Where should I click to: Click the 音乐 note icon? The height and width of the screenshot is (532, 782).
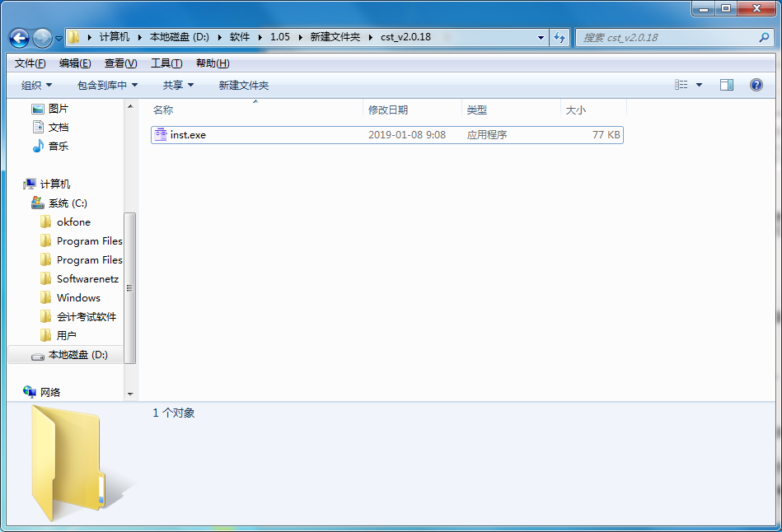click(x=38, y=146)
